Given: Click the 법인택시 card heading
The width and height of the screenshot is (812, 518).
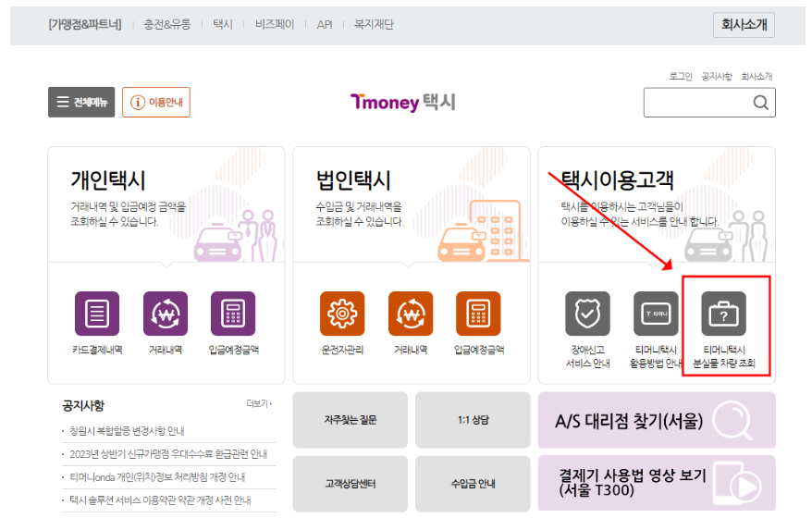Looking at the screenshot, I should 353,180.
